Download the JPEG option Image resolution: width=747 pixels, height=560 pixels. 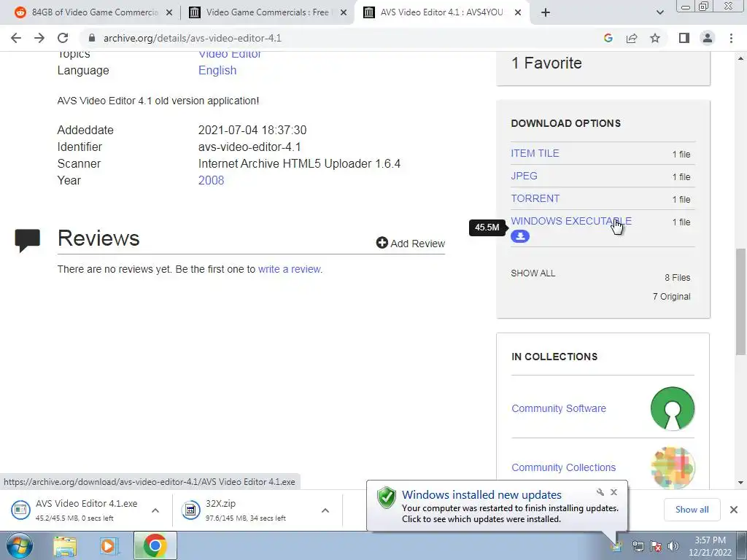pyautogui.click(x=524, y=176)
